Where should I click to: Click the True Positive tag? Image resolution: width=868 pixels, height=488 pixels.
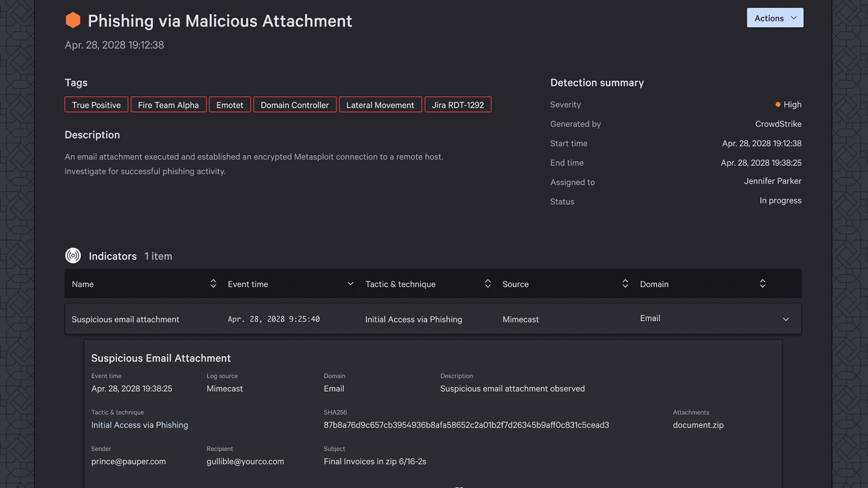(96, 105)
